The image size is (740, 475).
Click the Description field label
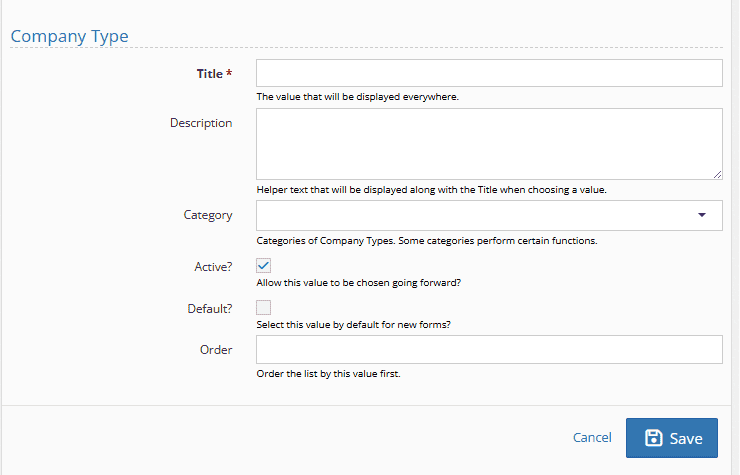click(x=201, y=123)
